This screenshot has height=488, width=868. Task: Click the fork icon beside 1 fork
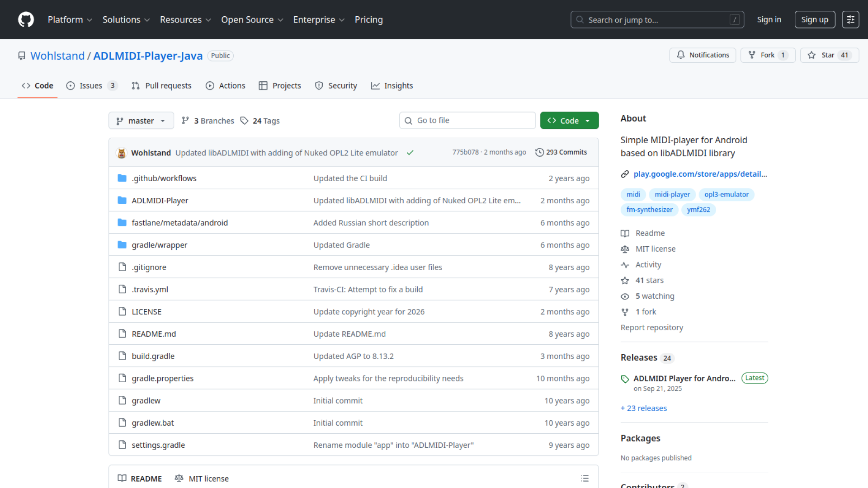coord(625,312)
